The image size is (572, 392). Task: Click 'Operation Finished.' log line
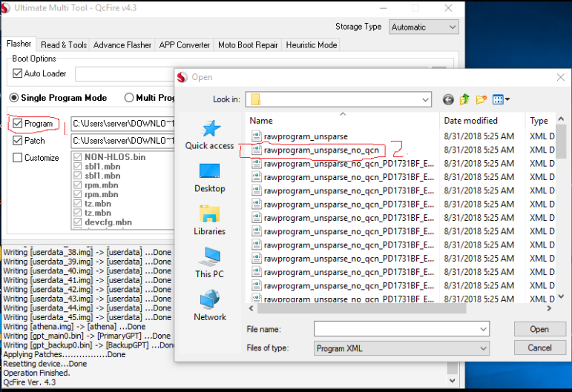[x=36, y=373]
